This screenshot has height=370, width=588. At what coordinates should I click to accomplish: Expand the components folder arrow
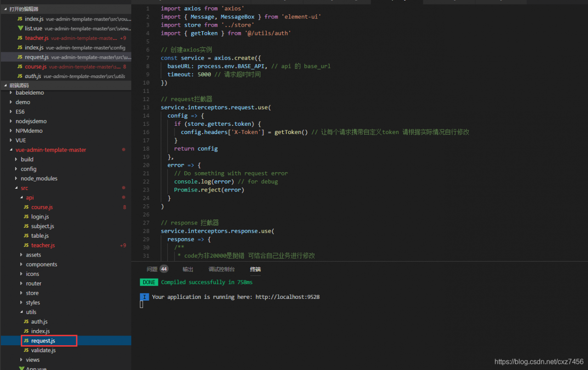(21, 264)
